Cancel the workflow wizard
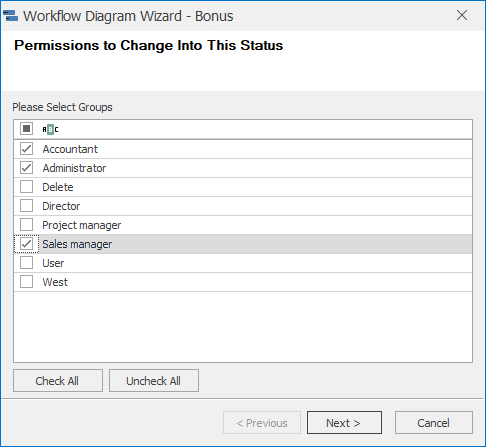This screenshot has height=447, width=486. pyautogui.click(x=434, y=423)
